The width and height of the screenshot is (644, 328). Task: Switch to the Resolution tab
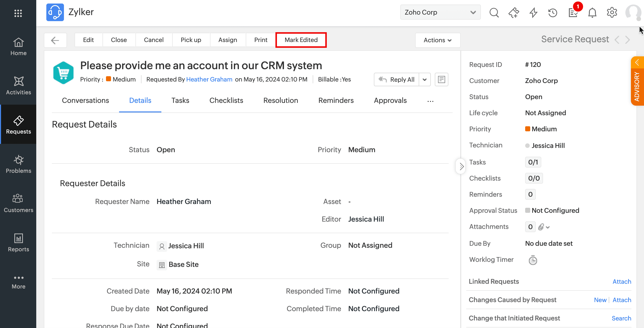pyautogui.click(x=280, y=100)
